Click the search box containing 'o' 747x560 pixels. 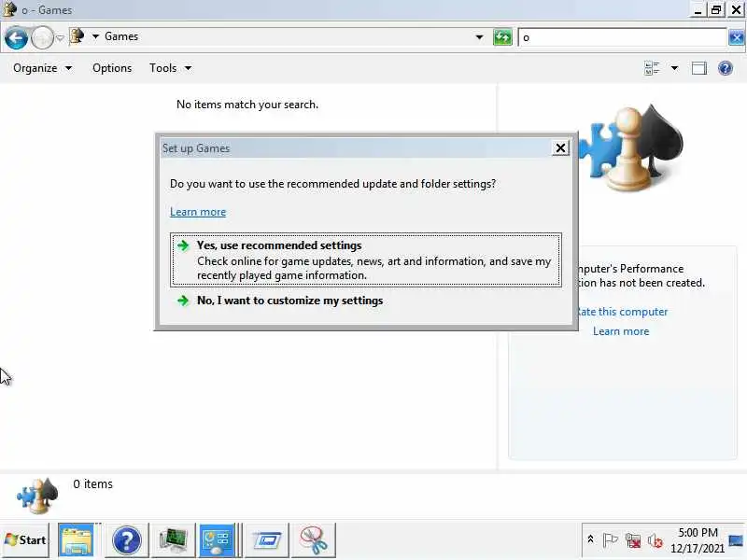click(x=622, y=37)
